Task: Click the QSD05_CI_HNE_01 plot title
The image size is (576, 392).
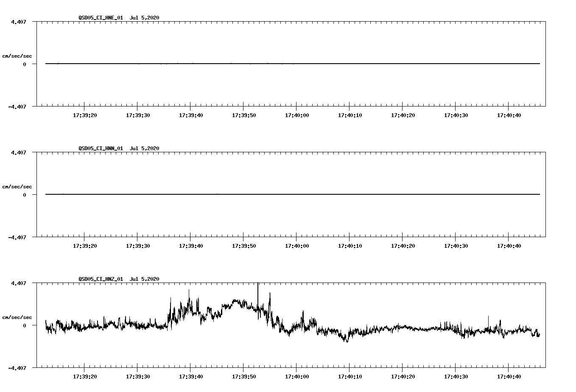Action: click(119, 17)
